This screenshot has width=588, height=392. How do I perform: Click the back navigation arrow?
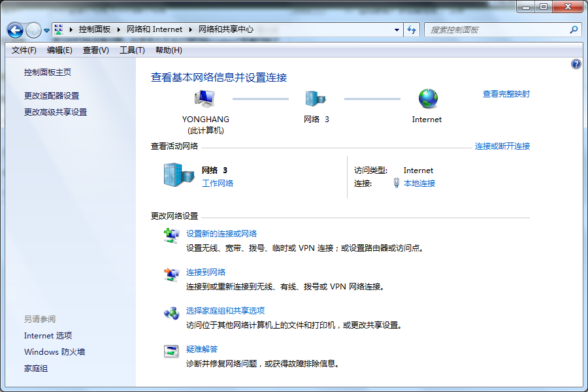tap(14, 29)
